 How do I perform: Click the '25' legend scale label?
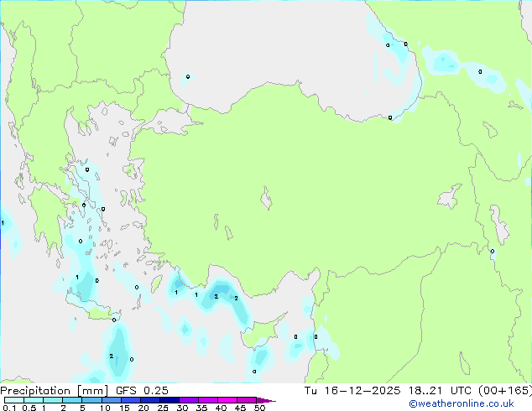click(163, 408)
